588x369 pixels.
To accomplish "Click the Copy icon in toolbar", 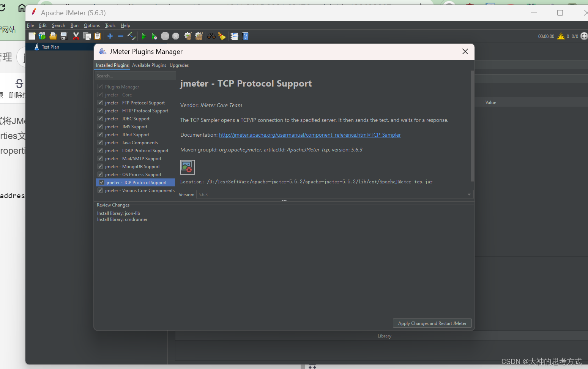I will pos(87,36).
